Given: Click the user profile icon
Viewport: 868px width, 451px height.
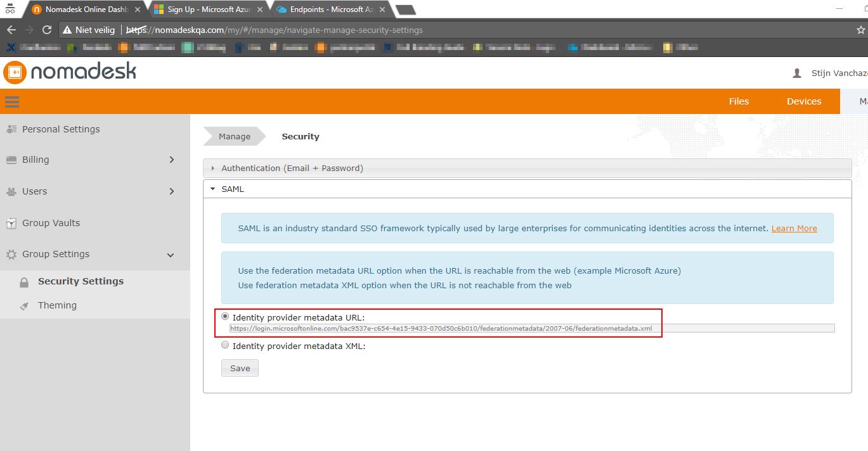Looking at the screenshot, I should (x=797, y=73).
